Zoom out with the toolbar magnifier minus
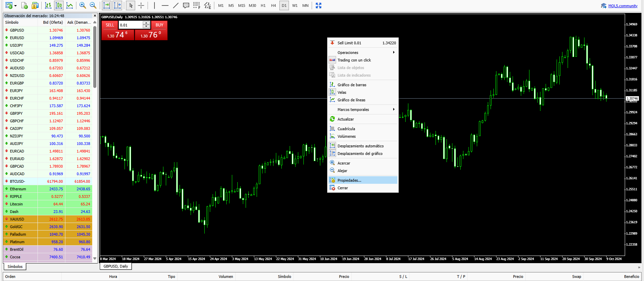The width and height of the screenshot is (644, 281). pos(93,5)
